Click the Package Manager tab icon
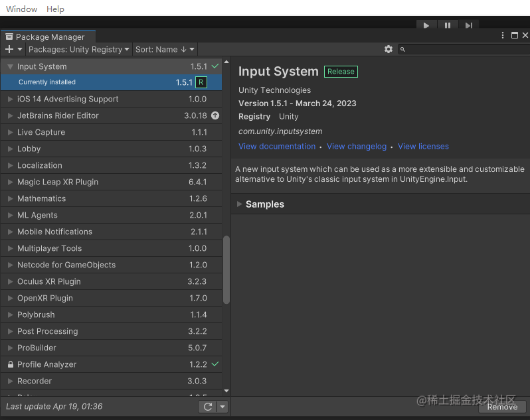530x420 pixels. [9, 36]
